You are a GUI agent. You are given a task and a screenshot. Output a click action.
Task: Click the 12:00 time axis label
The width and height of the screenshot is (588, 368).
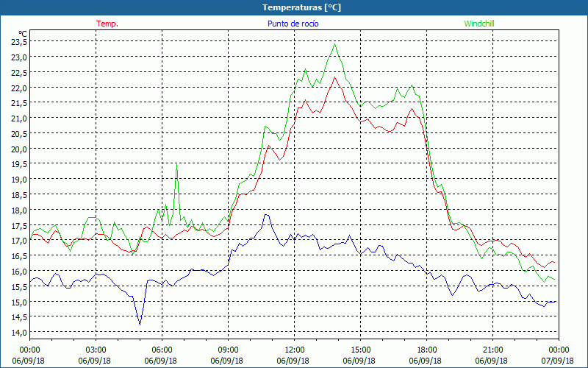tap(295, 350)
